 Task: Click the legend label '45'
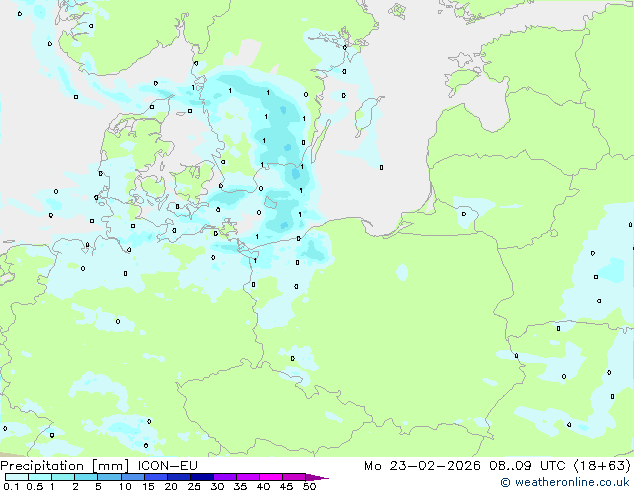pyautogui.click(x=286, y=486)
